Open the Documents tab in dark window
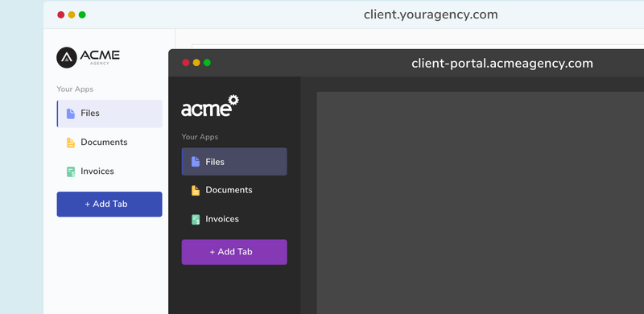 coord(234,190)
